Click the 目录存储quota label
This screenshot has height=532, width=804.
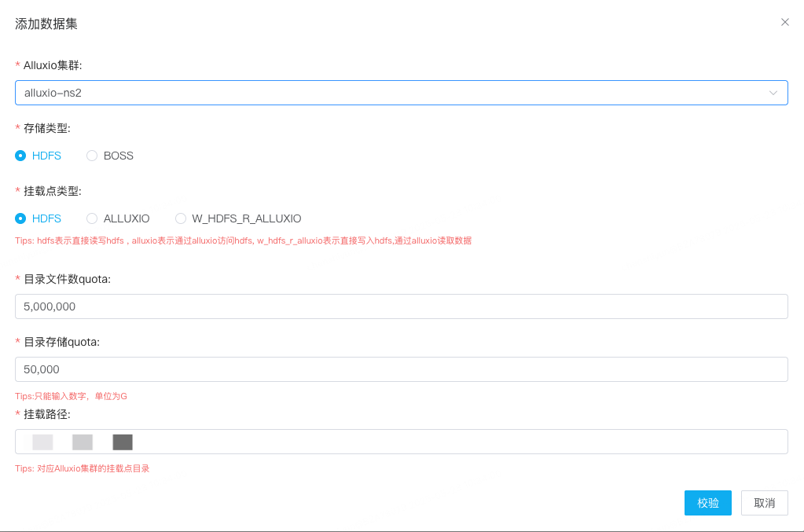point(61,342)
